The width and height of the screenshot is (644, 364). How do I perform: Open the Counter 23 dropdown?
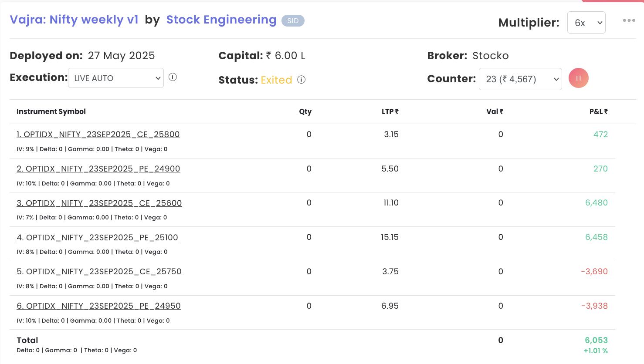[520, 79]
